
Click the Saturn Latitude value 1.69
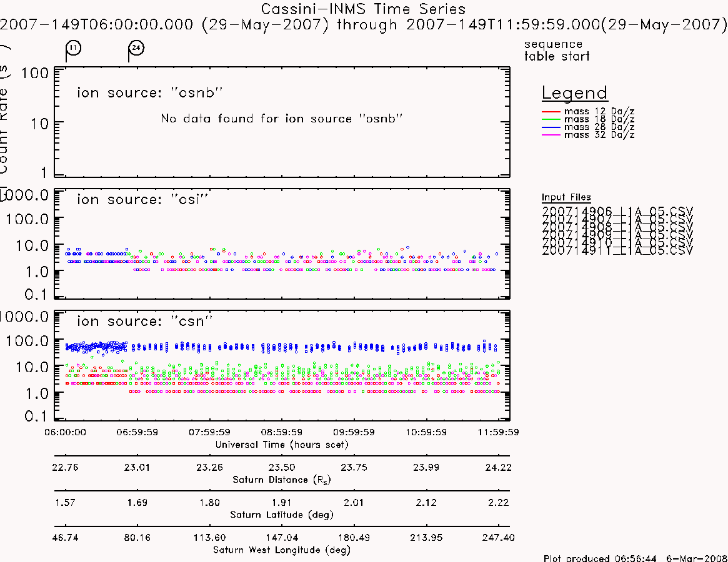pos(137,503)
